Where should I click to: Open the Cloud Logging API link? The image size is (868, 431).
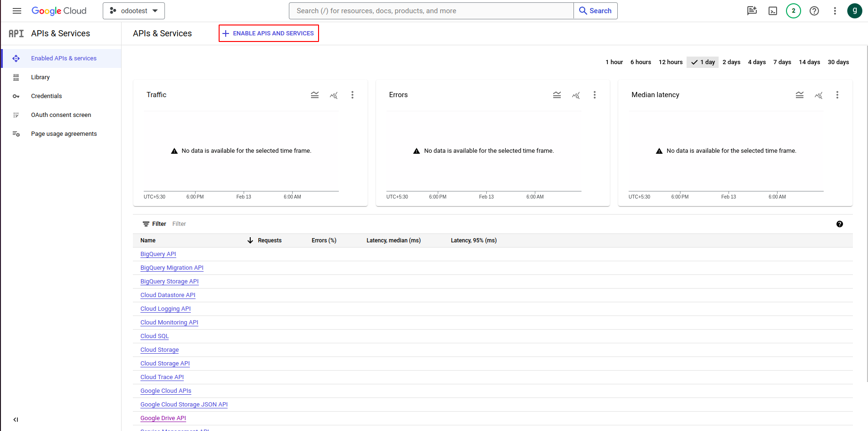pyautogui.click(x=165, y=309)
